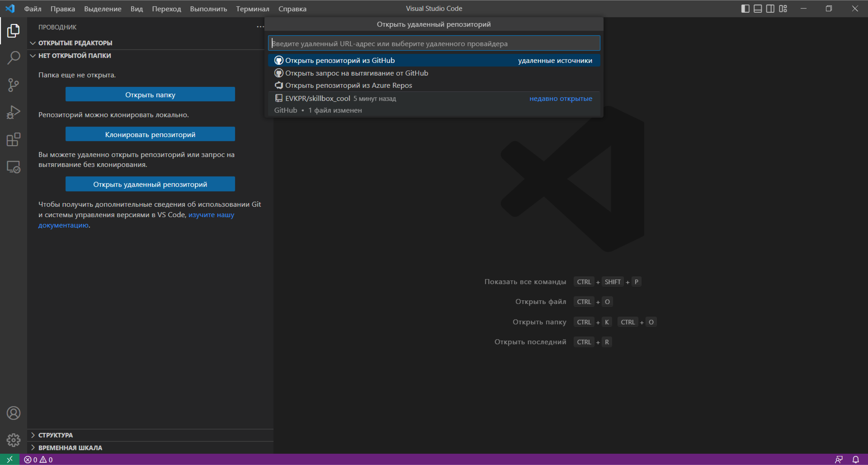
Task: Open the errors and warnings status item
Action: point(38,460)
